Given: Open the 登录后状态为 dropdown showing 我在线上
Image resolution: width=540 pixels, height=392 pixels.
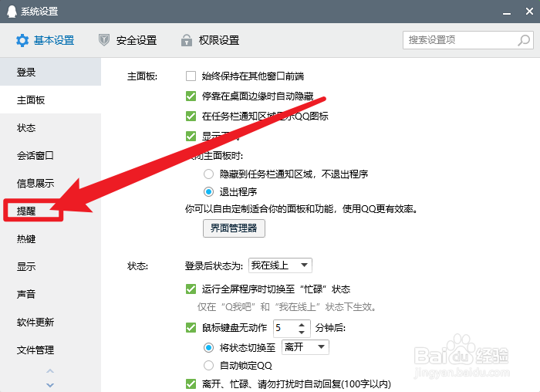Looking at the screenshot, I should [x=280, y=265].
